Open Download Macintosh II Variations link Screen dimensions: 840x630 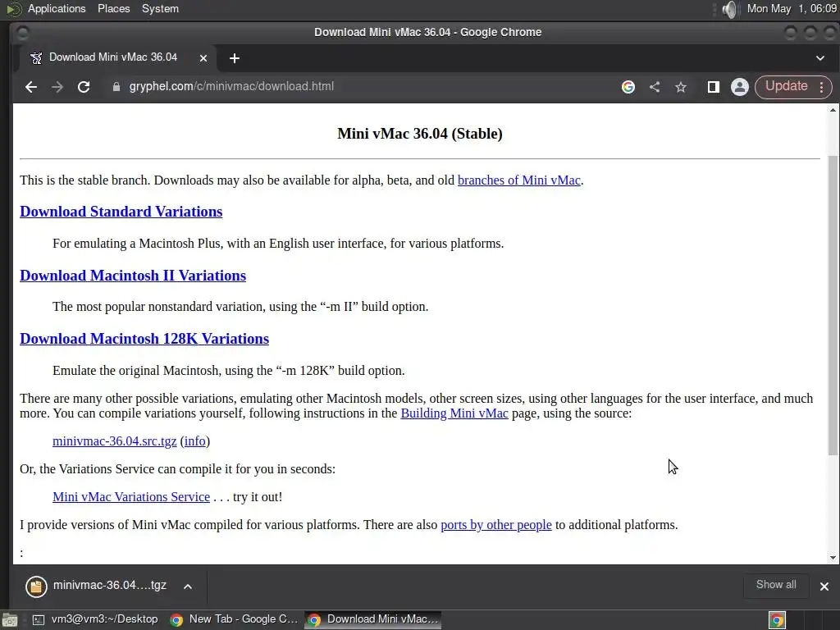click(x=133, y=276)
